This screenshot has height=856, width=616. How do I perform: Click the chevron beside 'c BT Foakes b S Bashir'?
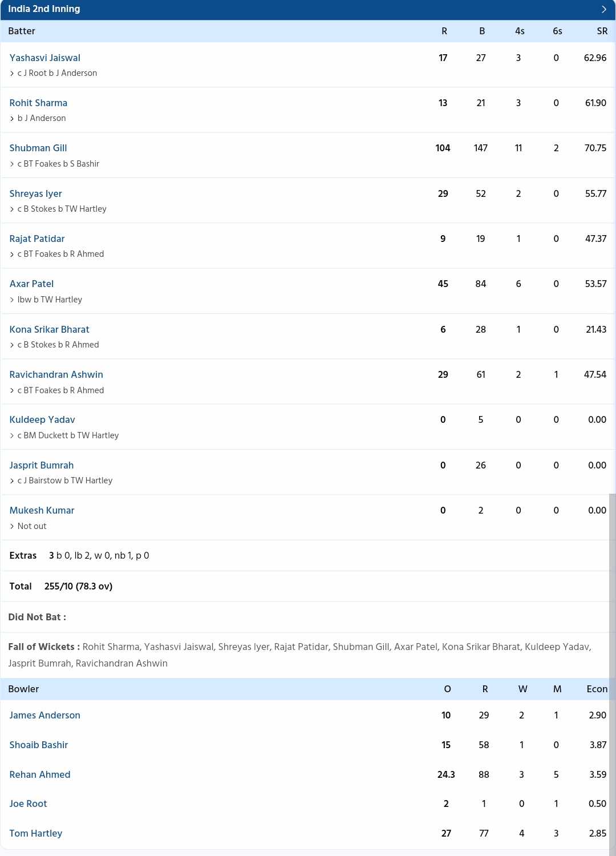12,164
